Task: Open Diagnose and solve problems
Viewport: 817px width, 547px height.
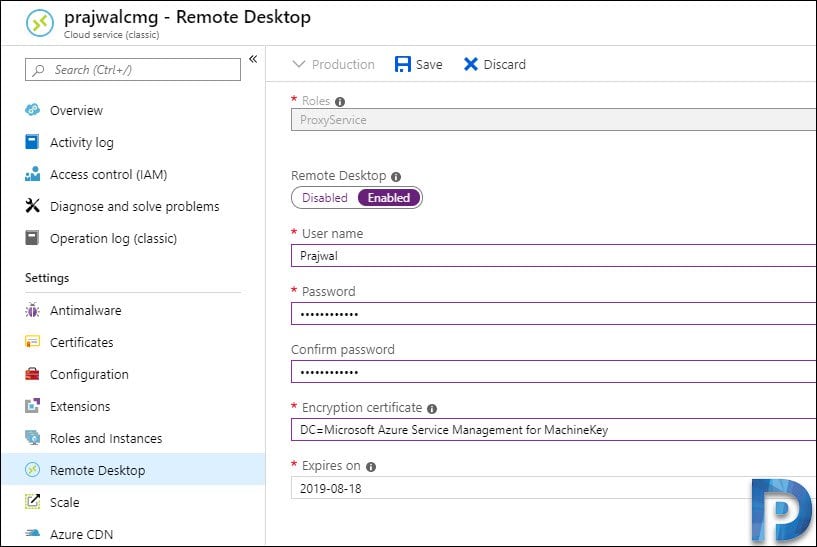Action: 133,206
